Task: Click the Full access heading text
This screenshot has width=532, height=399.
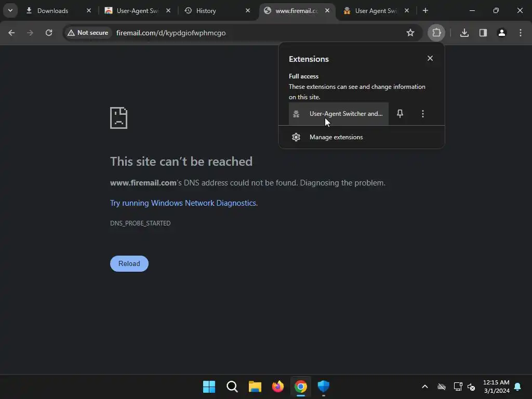Action: click(x=303, y=76)
